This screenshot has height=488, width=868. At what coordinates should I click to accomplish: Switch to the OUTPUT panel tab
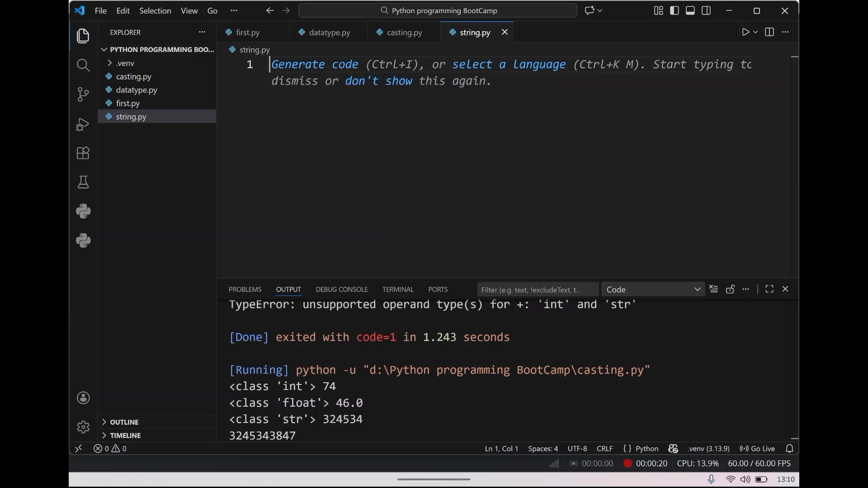tap(288, 290)
